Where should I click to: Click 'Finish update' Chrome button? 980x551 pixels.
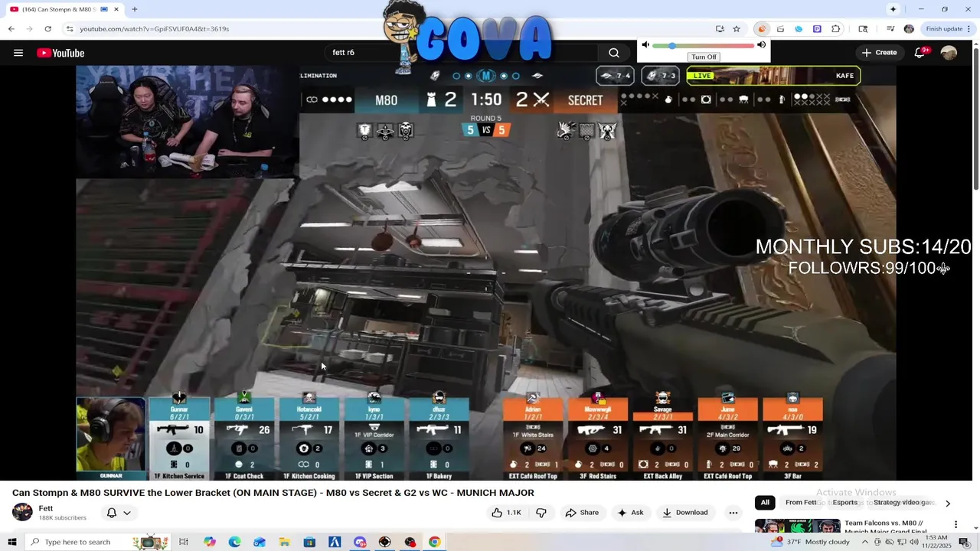pos(949,29)
